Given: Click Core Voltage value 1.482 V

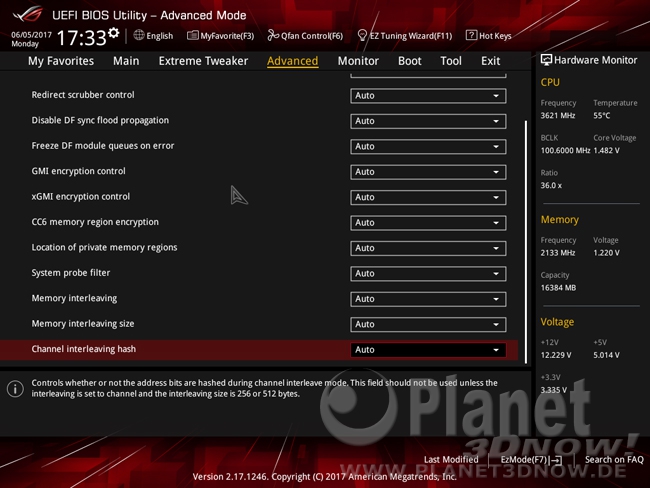Looking at the screenshot, I should coord(606,151).
